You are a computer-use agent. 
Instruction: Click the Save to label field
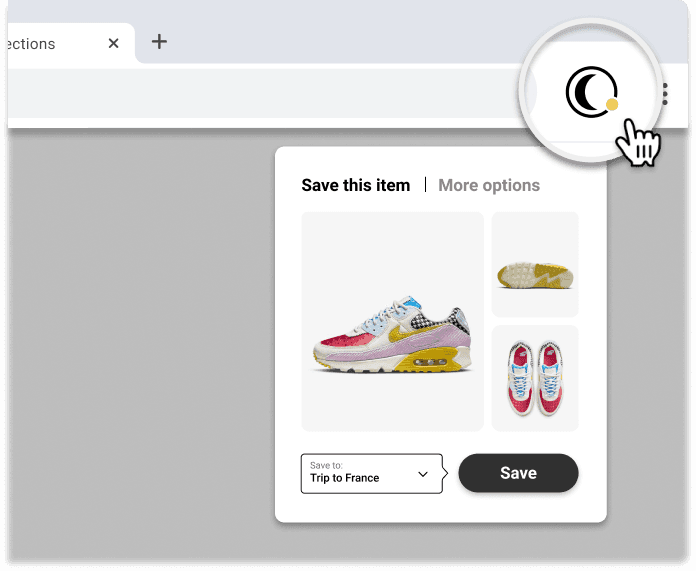[326, 465]
